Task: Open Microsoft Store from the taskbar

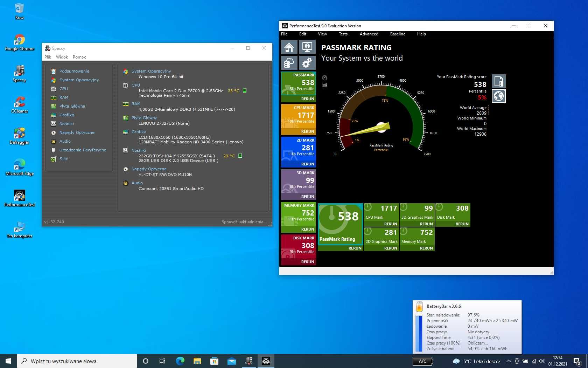Action: point(214,361)
